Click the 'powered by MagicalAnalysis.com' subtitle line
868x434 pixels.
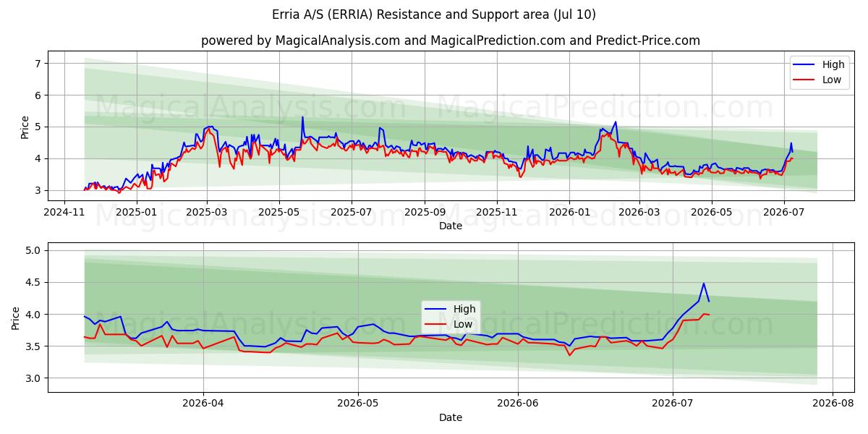coord(451,41)
